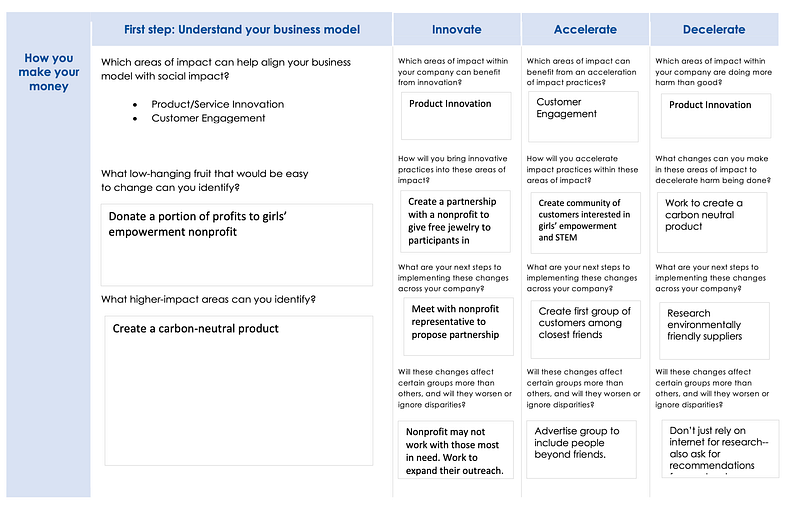
Task: Select the 'How you make your money' side label
Action: click(x=48, y=72)
